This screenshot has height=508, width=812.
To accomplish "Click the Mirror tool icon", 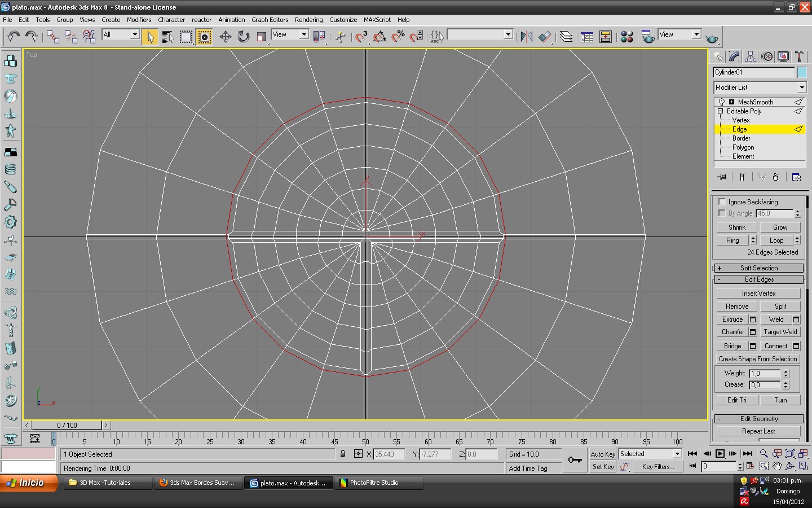I will click(x=526, y=37).
